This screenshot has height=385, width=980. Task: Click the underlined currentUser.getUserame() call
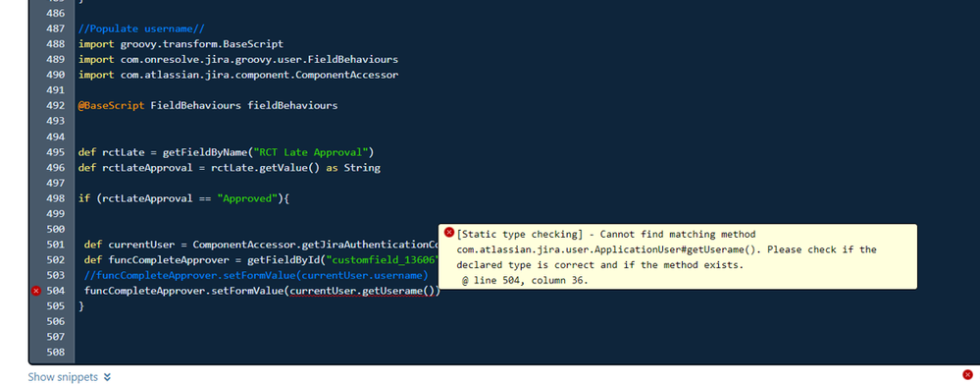tap(363, 291)
